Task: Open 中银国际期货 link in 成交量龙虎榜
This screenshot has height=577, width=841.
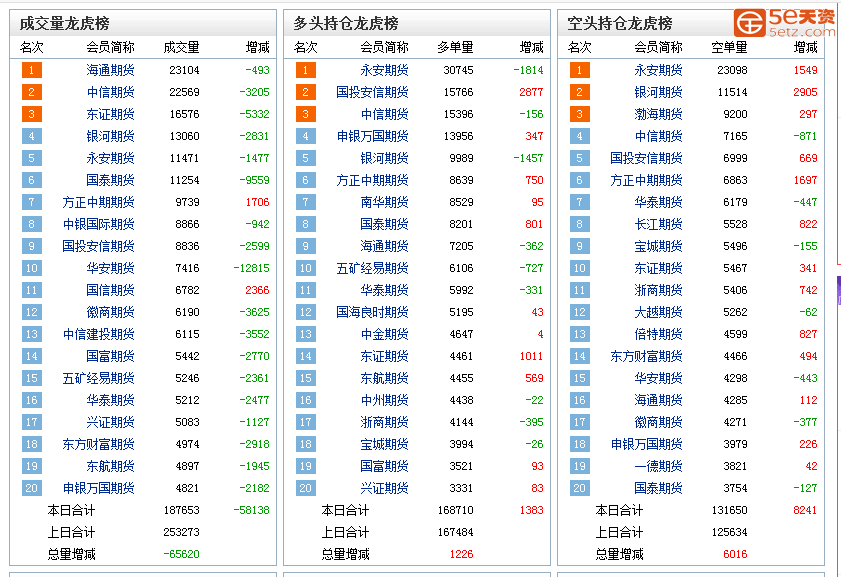Action: click(x=98, y=224)
